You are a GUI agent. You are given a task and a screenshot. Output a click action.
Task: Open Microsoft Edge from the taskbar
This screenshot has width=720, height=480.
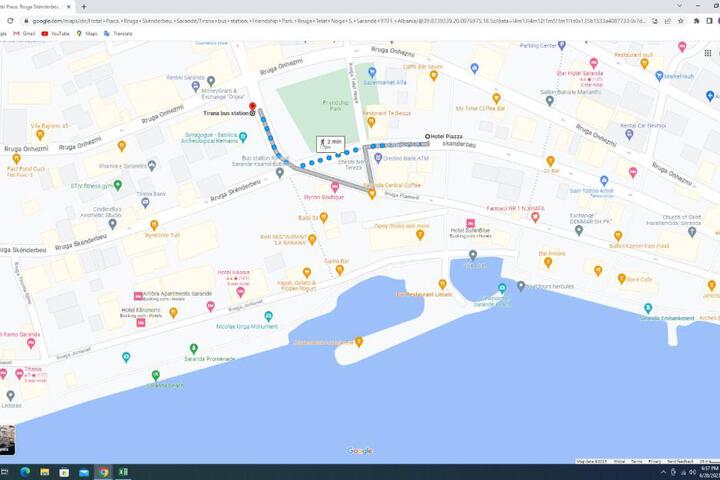click(25, 472)
